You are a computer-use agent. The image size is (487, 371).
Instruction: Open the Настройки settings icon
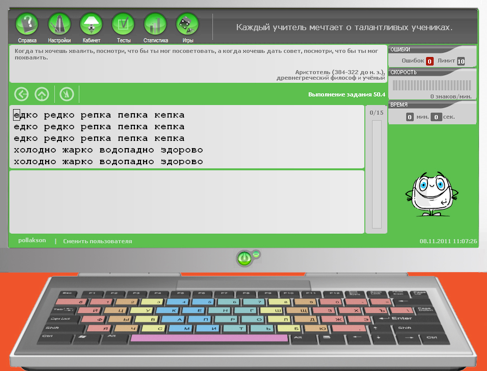point(59,24)
